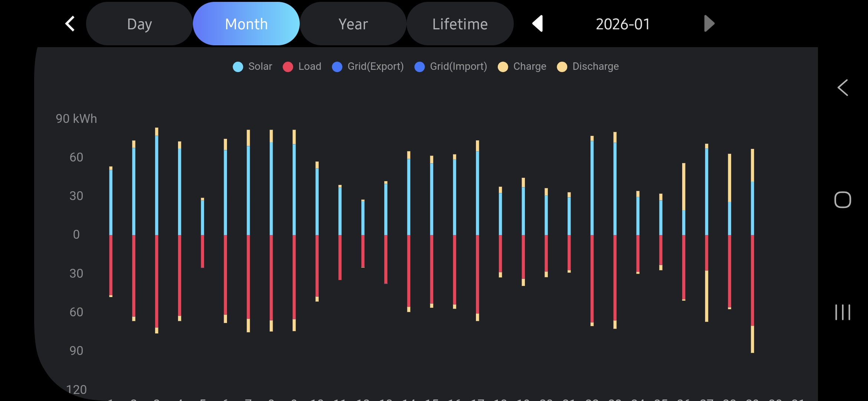Toggle Solar series in legend
Image resolution: width=868 pixels, height=401 pixels.
coord(260,66)
